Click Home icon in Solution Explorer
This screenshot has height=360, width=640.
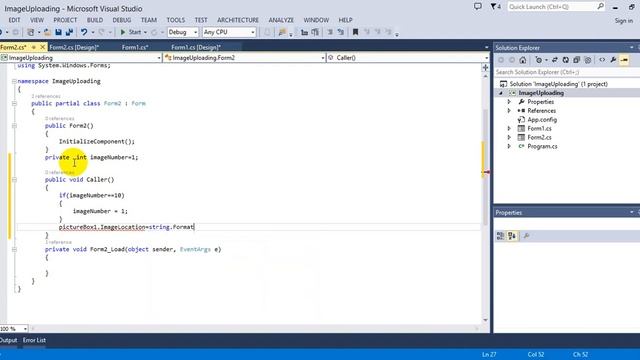[523, 60]
